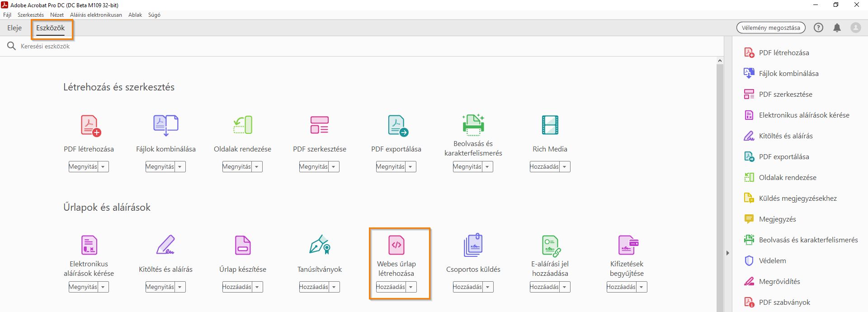Viewport: 868px width, 312px height.
Task: Open the Aláírás elektronikusan menu
Action: click(96, 15)
